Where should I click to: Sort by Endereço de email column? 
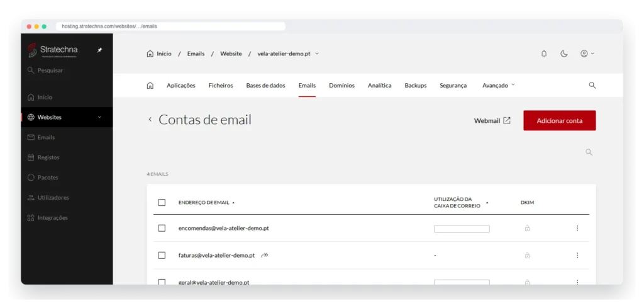pos(206,203)
